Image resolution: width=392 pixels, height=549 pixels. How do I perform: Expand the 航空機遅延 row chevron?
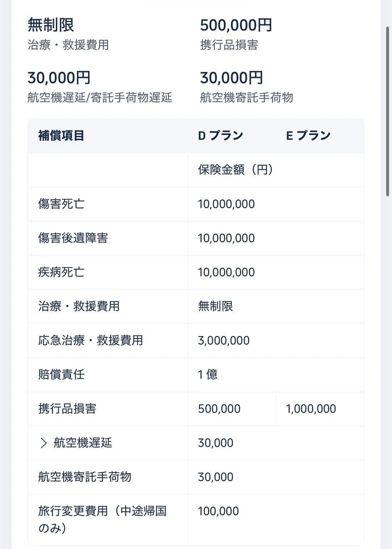44,443
